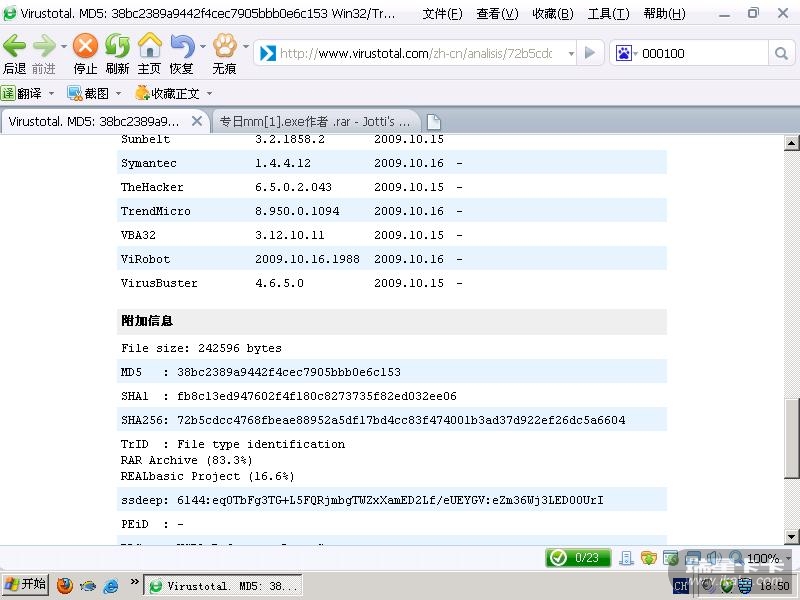Open the 翻译 translate tool

click(22, 93)
